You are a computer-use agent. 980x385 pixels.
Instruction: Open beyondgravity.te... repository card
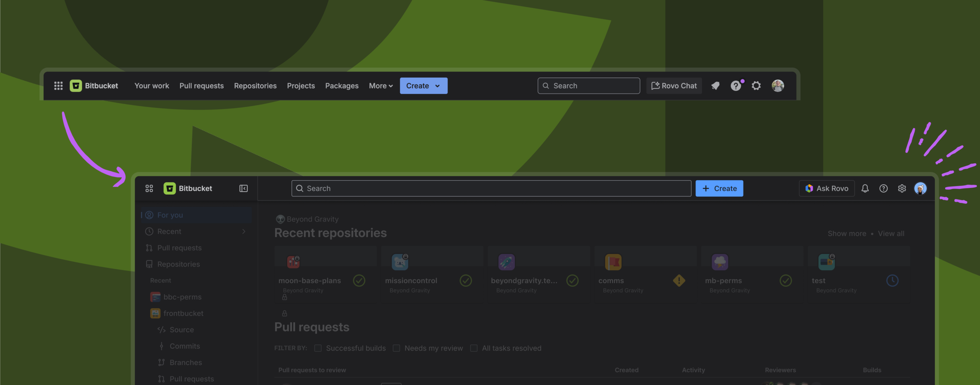pos(539,275)
